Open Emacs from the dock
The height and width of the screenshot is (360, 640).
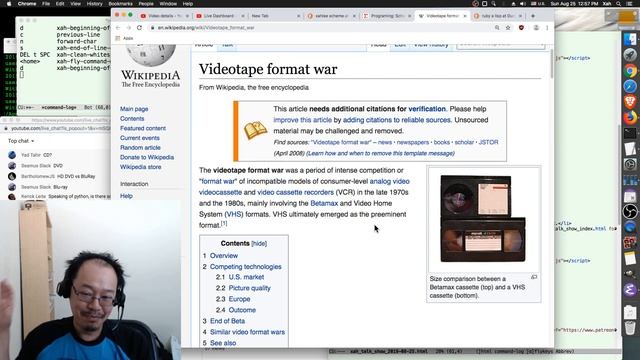[630, 290]
